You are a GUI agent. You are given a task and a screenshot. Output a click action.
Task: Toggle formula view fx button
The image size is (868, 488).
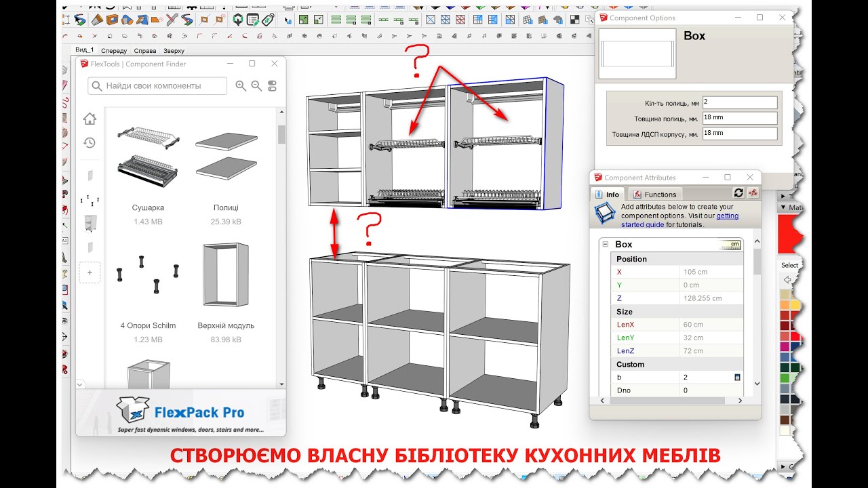pyautogui.click(x=753, y=194)
